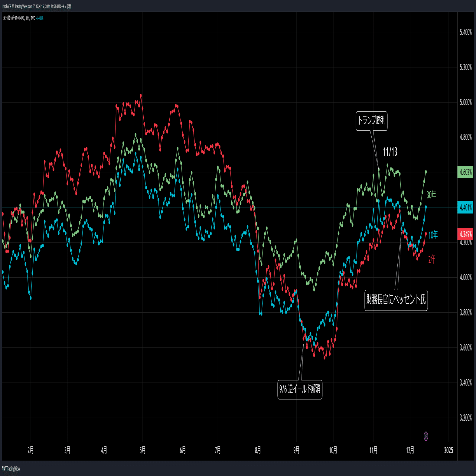476x476 pixels.
Task: Click the 4.401% value in the chart legend
Action: (x=40, y=18)
